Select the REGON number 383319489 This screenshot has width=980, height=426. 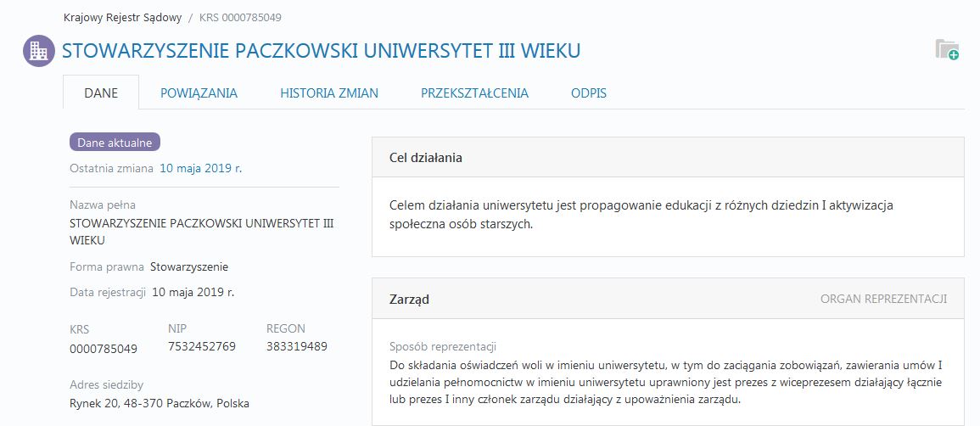pyautogui.click(x=297, y=346)
